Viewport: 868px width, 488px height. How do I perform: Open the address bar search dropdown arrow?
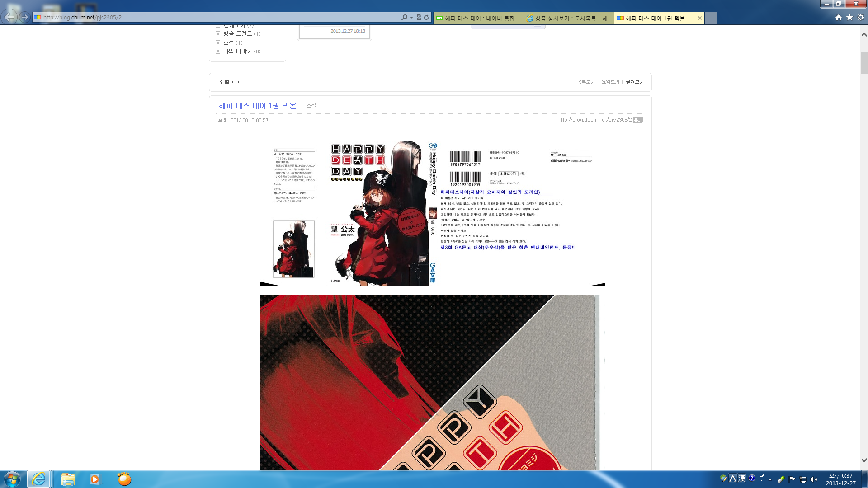coord(411,17)
